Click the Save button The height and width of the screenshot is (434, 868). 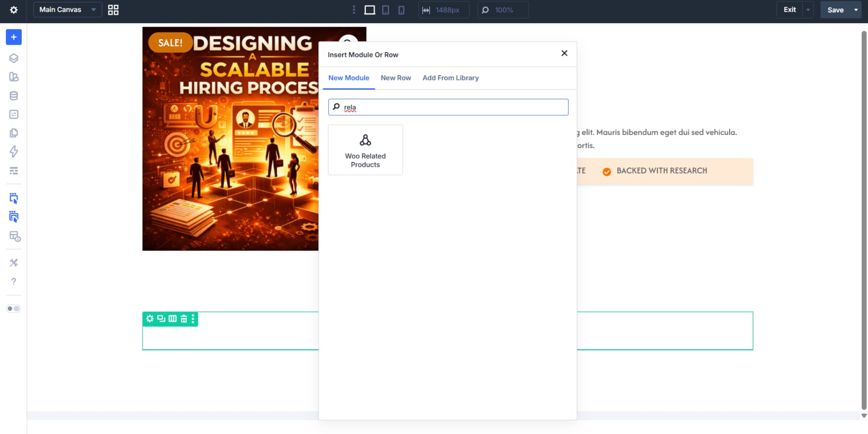coord(836,10)
